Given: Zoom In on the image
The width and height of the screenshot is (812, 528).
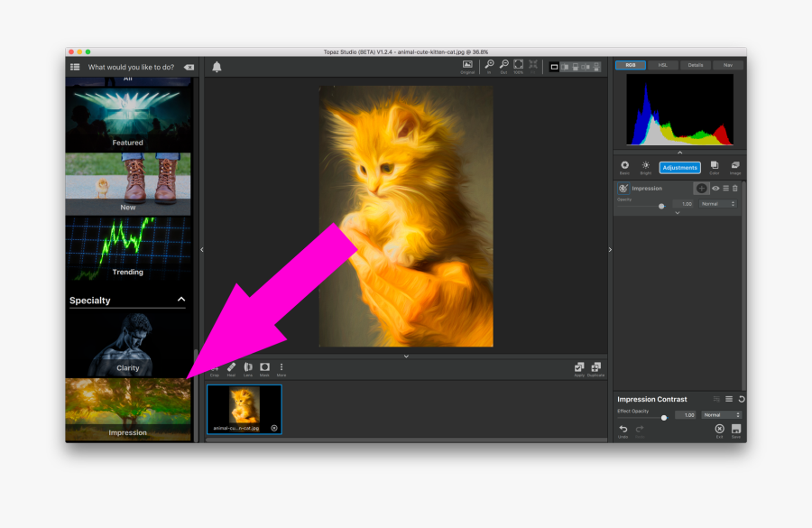Looking at the screenshot, I should tap(489, 66).
